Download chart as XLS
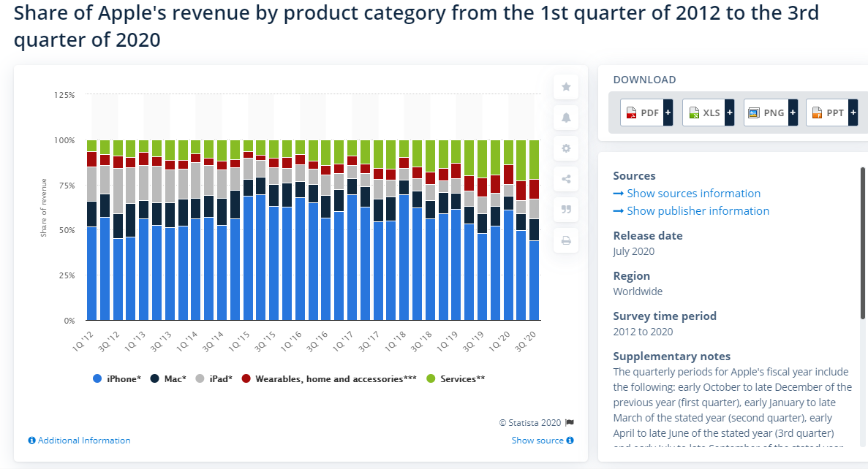This screenshot has width=868, height=469. point(704,113)
